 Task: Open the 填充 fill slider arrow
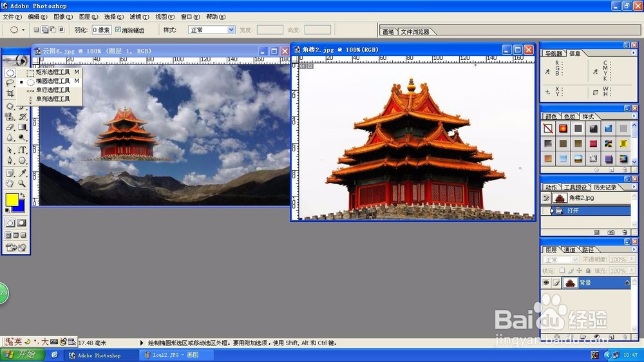pyautogui.click(x=632, y=271)
